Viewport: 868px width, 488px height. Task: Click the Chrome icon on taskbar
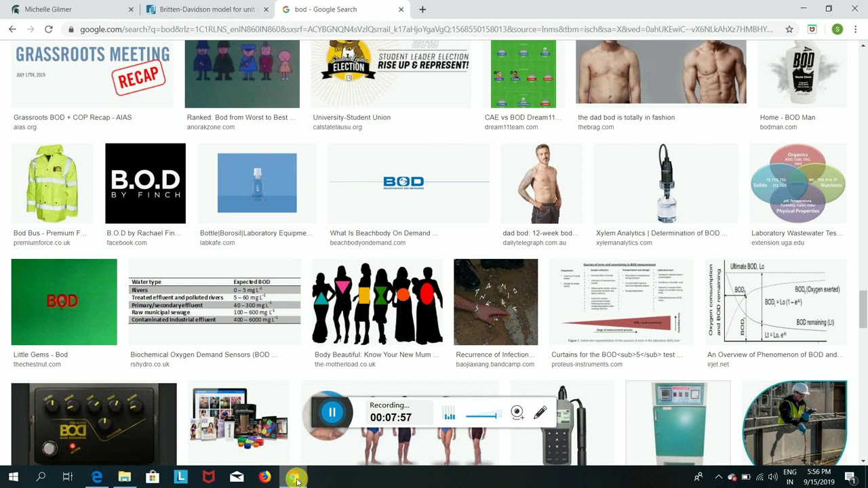pyautogui.click(x=294, y=477)
